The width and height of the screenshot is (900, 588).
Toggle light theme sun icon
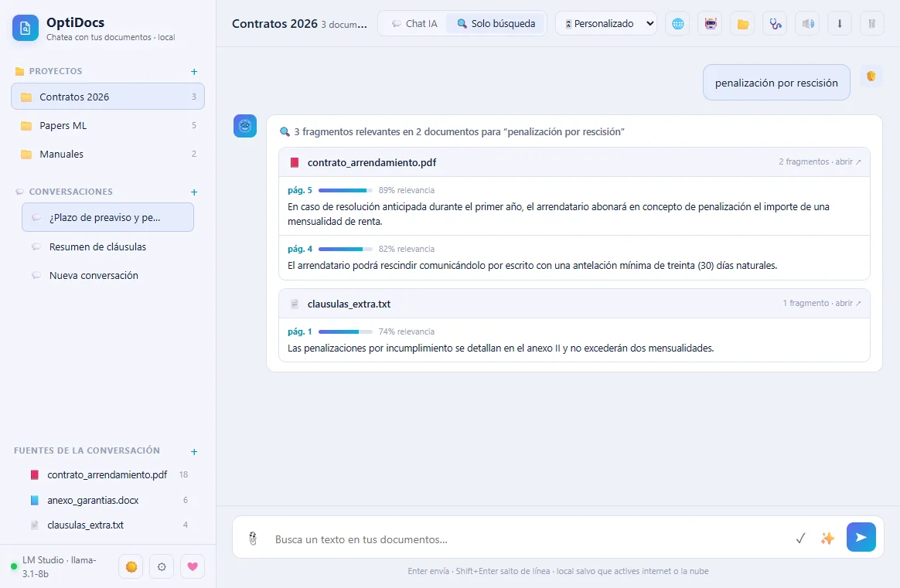pyautogui.click(x=131, y=567)
